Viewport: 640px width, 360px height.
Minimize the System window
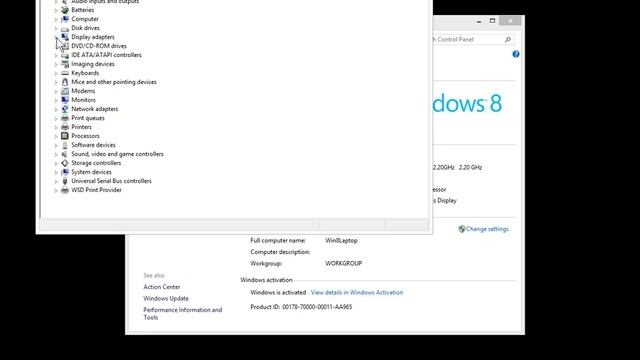pos(479,21)
